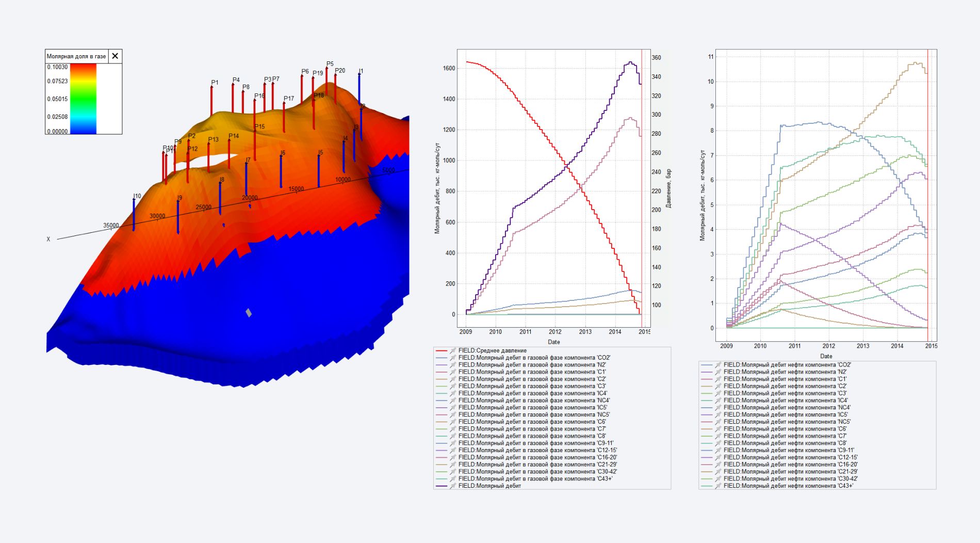Viewport: 980px width, 543px height.
Task: Select gas-phase legend entry for component 'IC4'
Action: (533, 393)
